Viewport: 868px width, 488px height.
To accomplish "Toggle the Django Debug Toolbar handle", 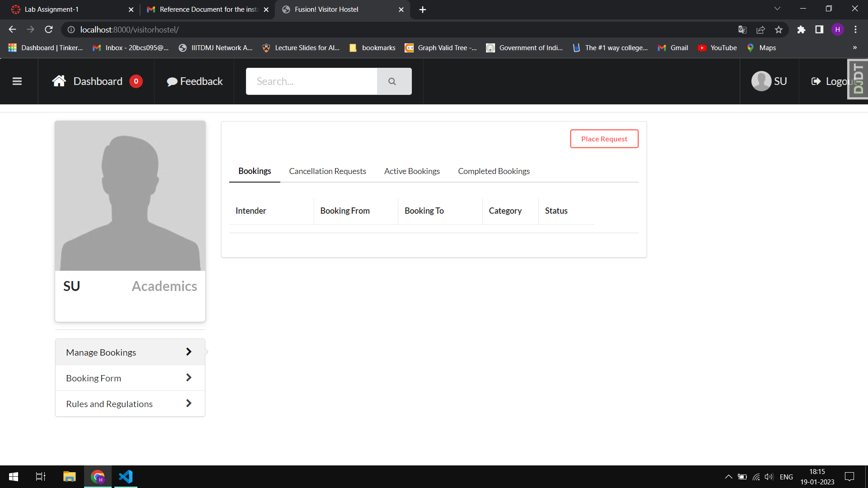I will (x=858, y=79).
